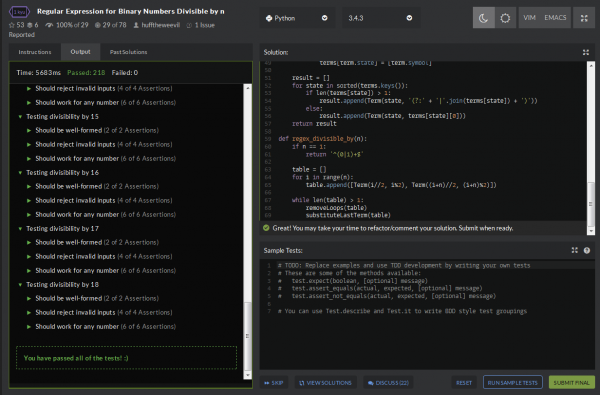Expand 'Should work for any number' under divisibility by 18
This screenshot has width=600, height=395.
coord(29,327)
